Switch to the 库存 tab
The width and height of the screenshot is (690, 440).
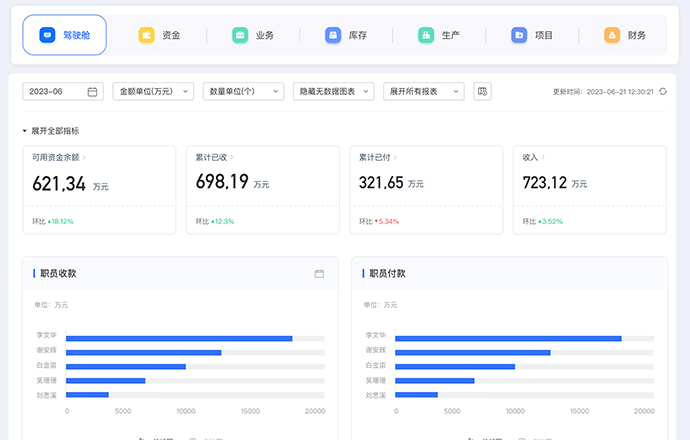click(x=356, y=35)
